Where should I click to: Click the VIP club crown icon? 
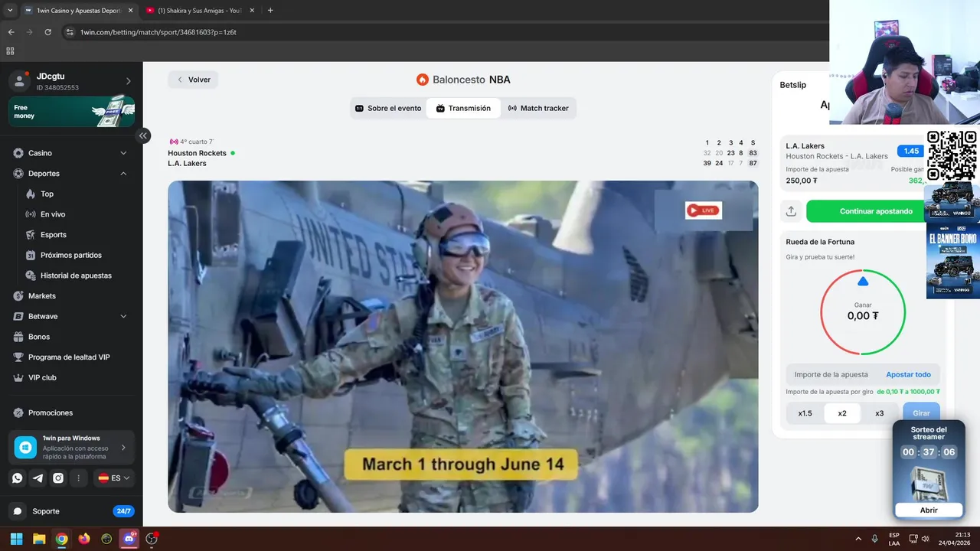(x=18, y=378)
